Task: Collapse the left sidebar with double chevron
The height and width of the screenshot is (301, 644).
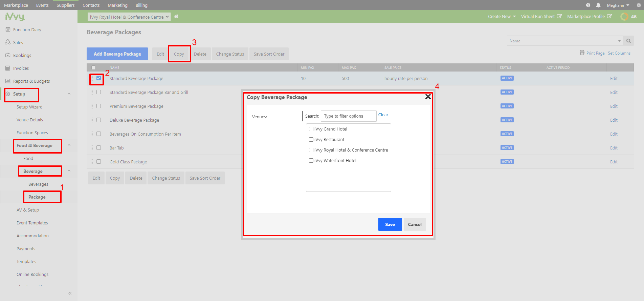Action: (70, 293)
